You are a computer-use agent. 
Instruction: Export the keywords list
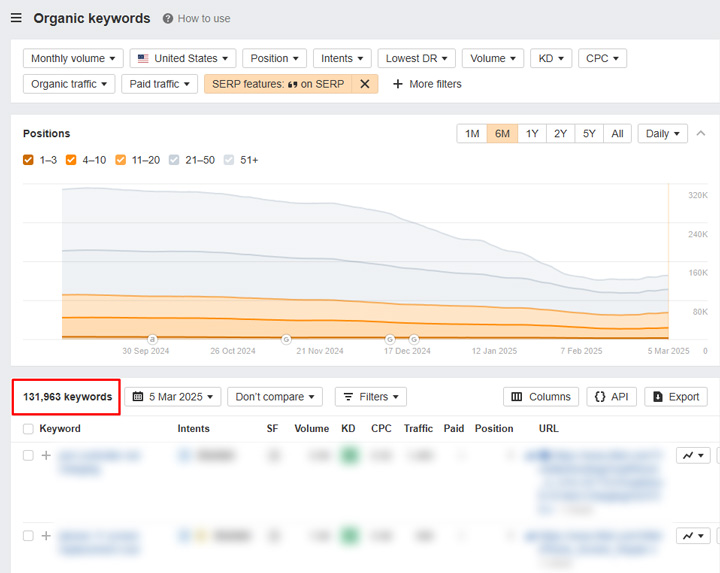click(x=676, y=397)
